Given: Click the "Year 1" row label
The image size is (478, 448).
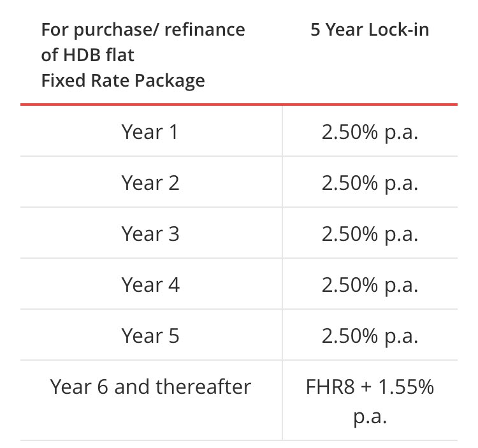Looking at the screenshot, I should (150, 132).
